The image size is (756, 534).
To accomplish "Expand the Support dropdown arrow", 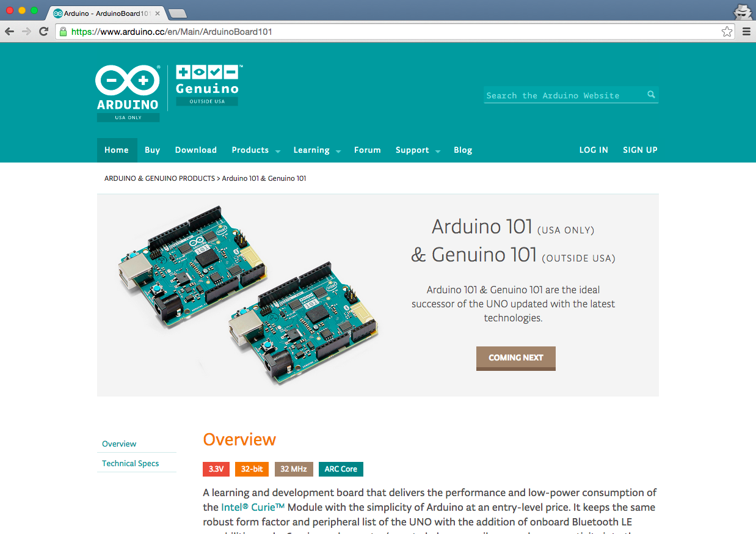I will point(437,151).
